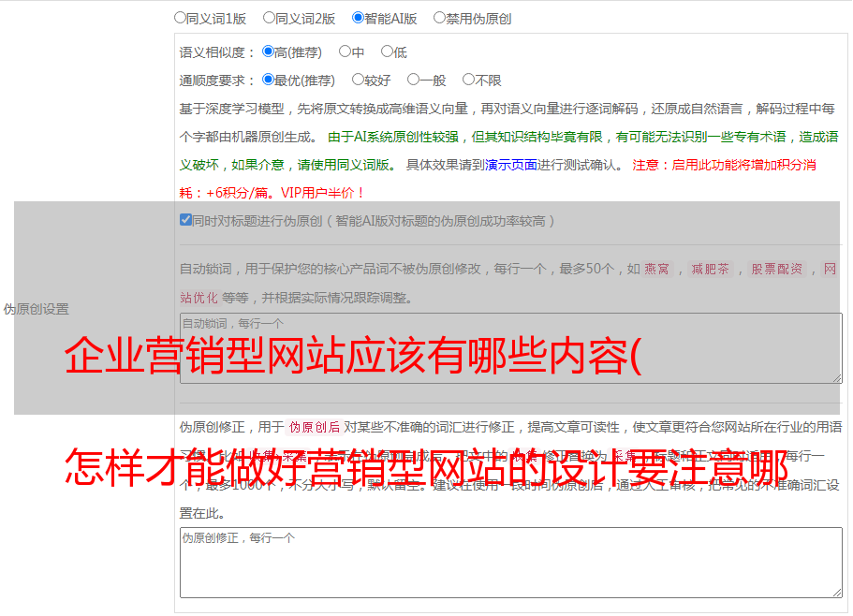Click the 伪原创后 highlighted term
Viewport: 853px width, 616px height.
click(x=315, y=427)
